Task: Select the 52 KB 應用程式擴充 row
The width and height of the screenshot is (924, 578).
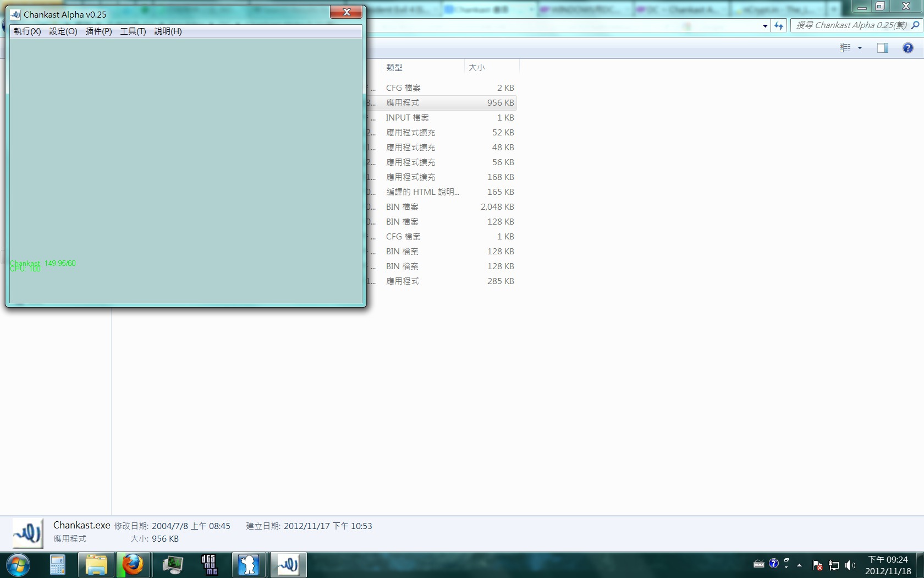Action: coord(442,133)
